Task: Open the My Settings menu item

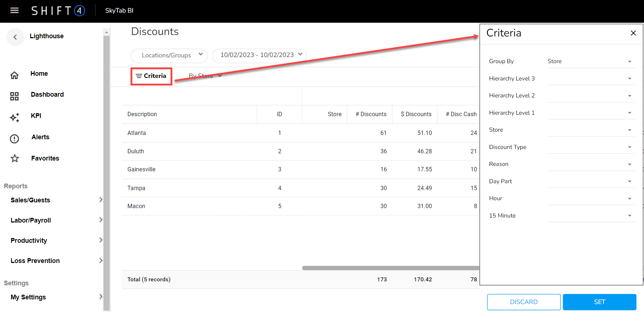Action: 56,297
